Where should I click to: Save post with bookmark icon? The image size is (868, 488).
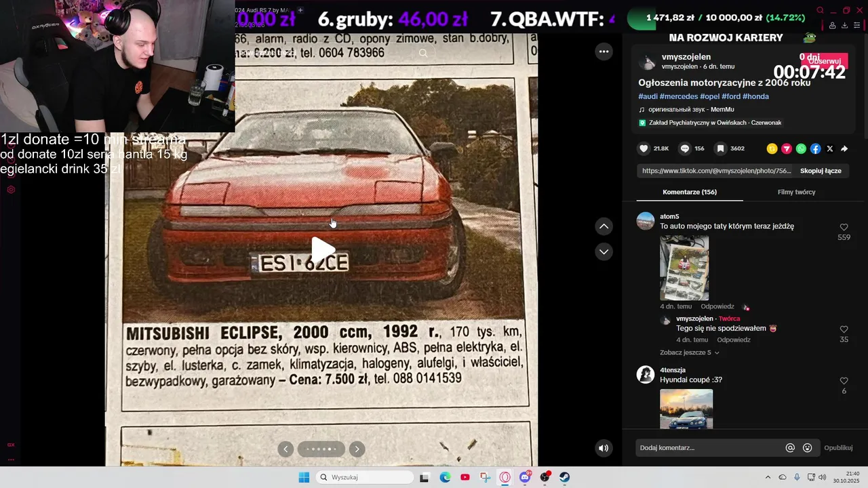coord(721,148)
